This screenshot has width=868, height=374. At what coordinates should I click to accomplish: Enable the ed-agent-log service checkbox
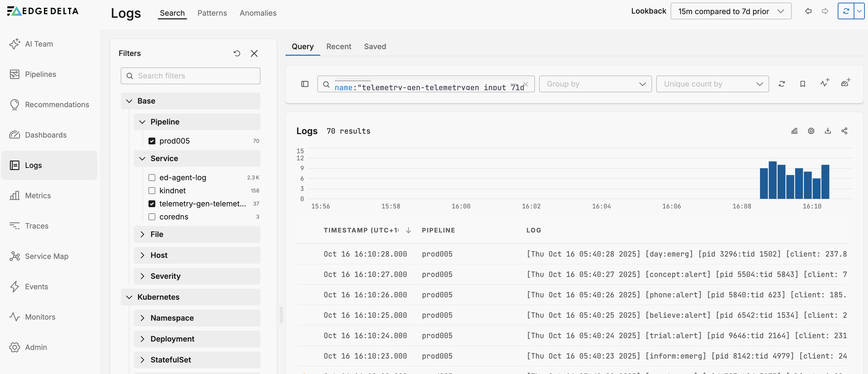[x=152, y=178]
